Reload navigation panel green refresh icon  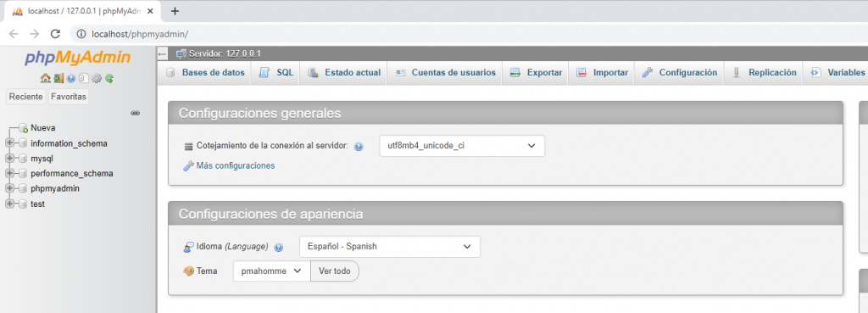(x=109, y=78)
